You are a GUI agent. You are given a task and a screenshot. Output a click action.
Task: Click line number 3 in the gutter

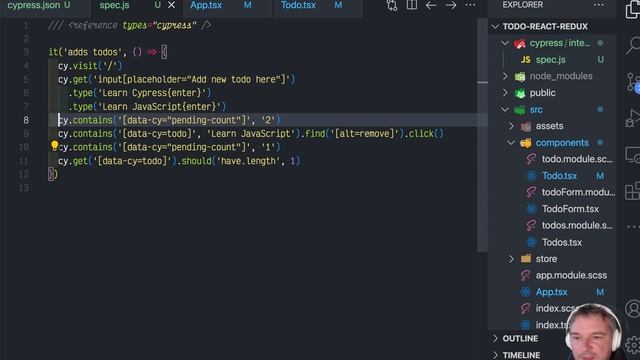pyautogui.click(x=26, y=52)
